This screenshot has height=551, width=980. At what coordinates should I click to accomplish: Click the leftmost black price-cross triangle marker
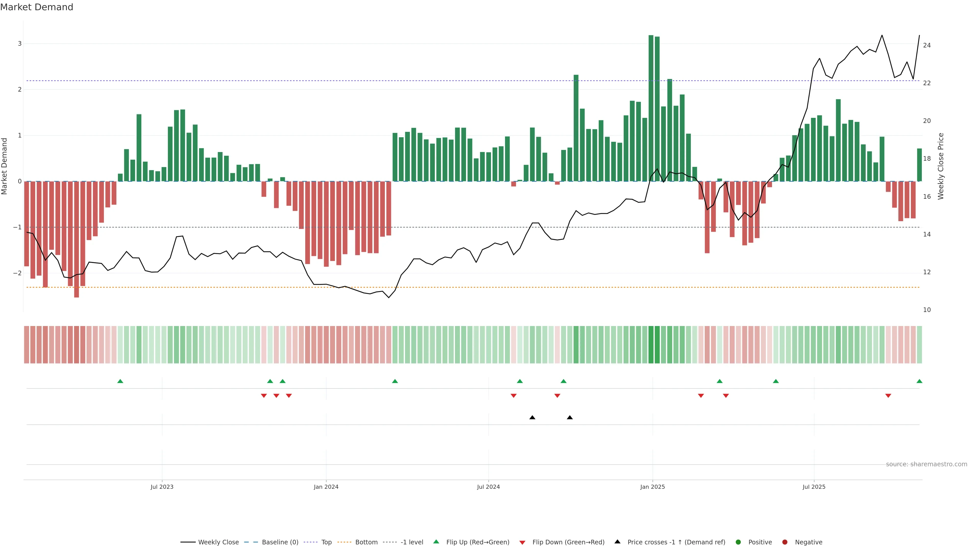point(532,418)
